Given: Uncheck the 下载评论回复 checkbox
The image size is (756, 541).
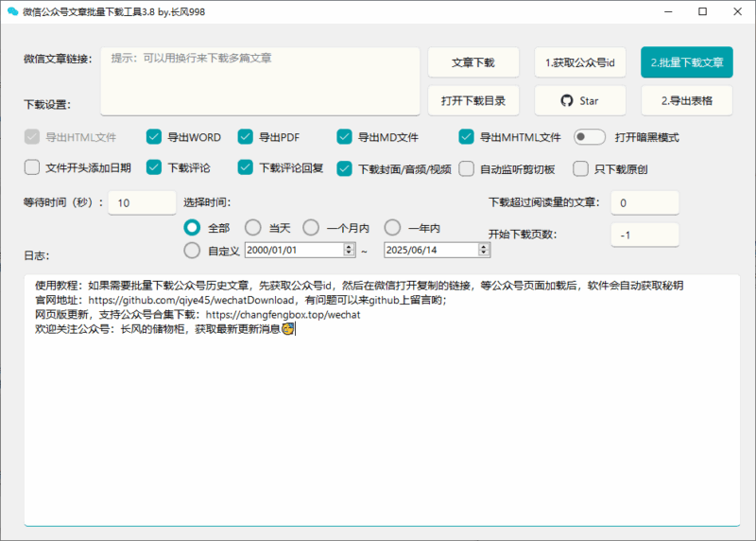Looking at the screenshot, I should tap(246, 167).
